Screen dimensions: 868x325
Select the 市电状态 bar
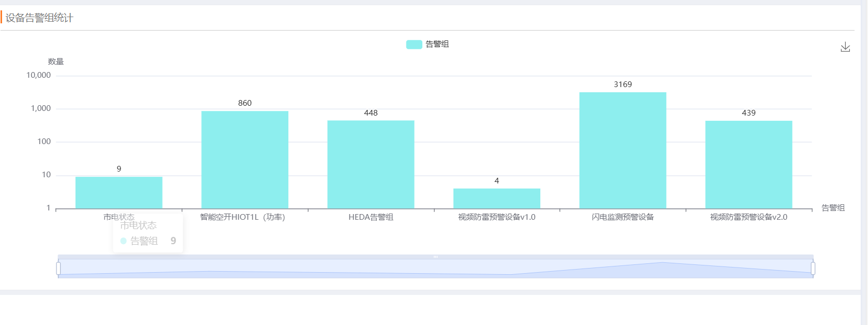[x=119, y=193]
